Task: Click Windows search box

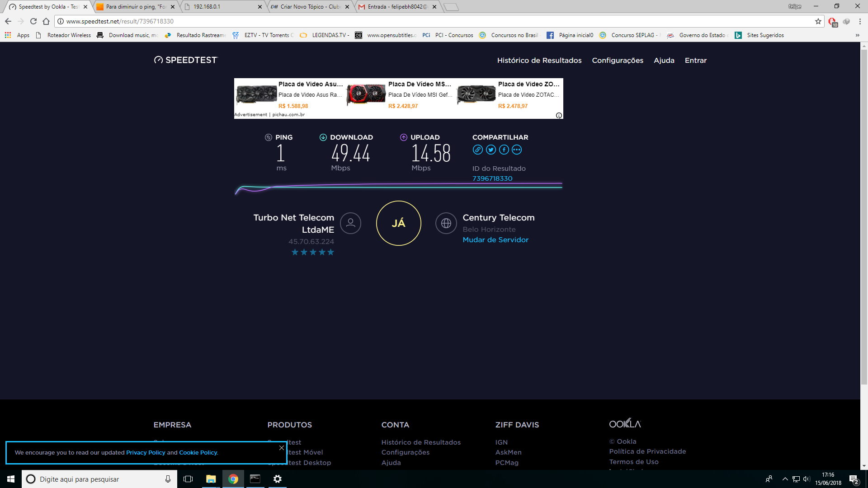Action: click(x=99, y=479)
